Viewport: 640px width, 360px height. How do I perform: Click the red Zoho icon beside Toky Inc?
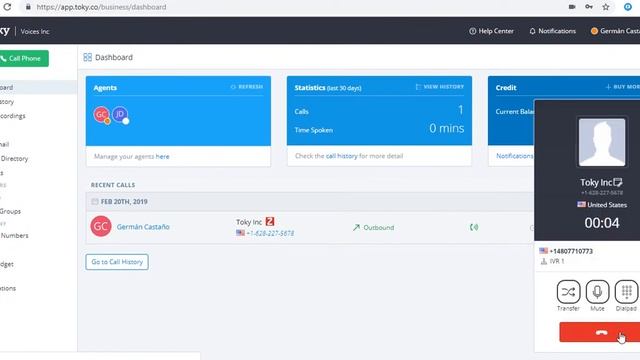270,222
